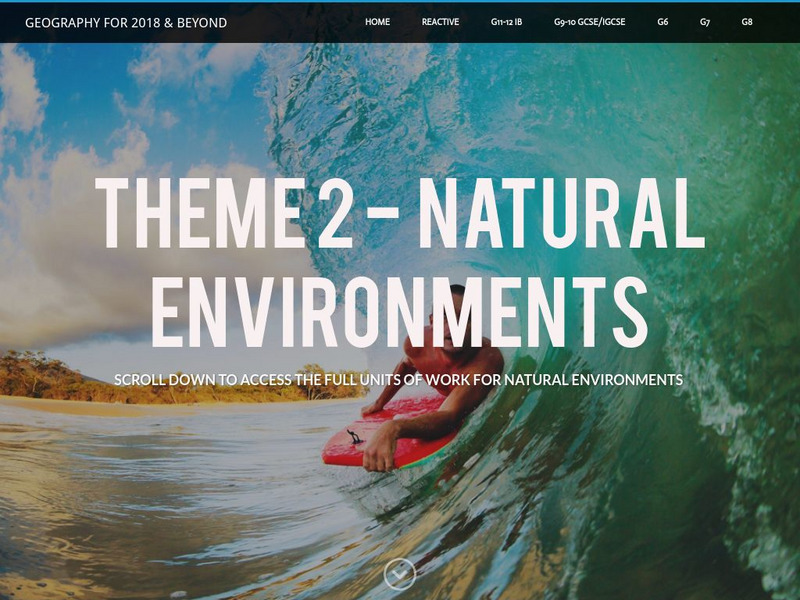Expand the G11-12 IB navigation menu
This screenshot has width=800, height=600.
tap(507, 22)
